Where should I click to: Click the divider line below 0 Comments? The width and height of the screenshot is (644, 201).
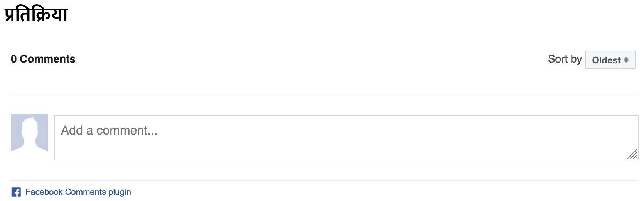point(325,95)
